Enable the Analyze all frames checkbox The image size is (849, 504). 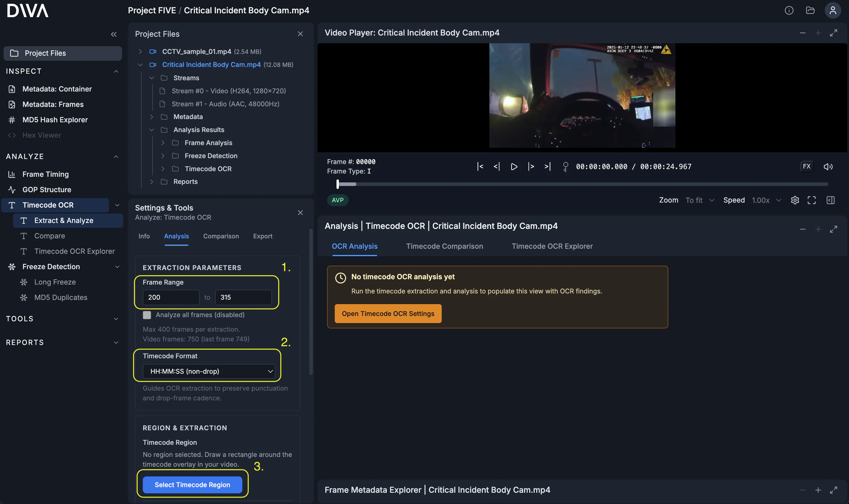coord(147,315)
